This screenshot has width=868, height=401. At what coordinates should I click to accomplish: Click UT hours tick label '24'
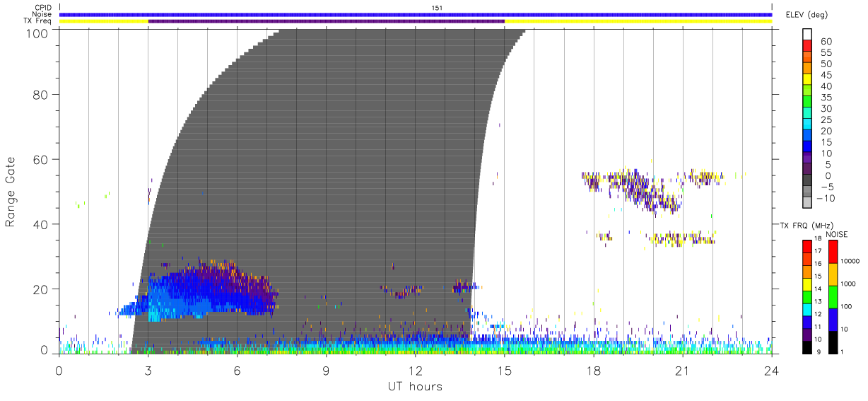pyautogui.click(x=772, y=370)
